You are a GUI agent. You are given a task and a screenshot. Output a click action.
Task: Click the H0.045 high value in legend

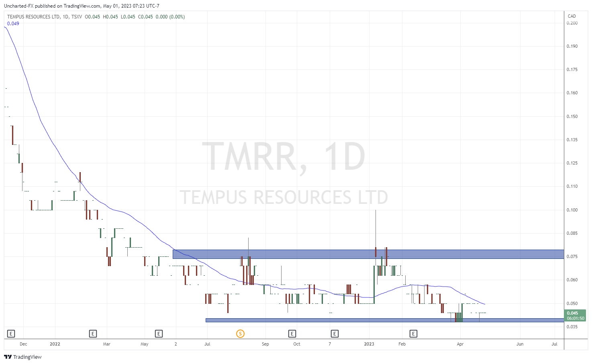[x=110, y=17]
